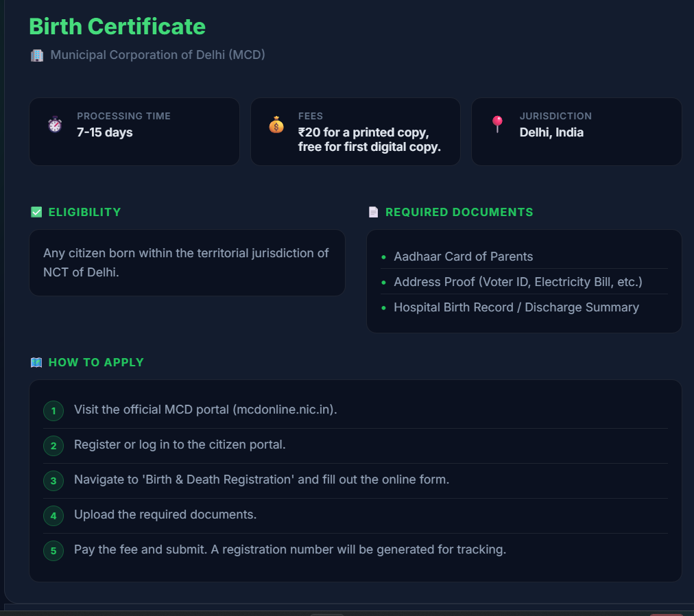Click "Visit the official MCD portal" step text

[205, 410]
